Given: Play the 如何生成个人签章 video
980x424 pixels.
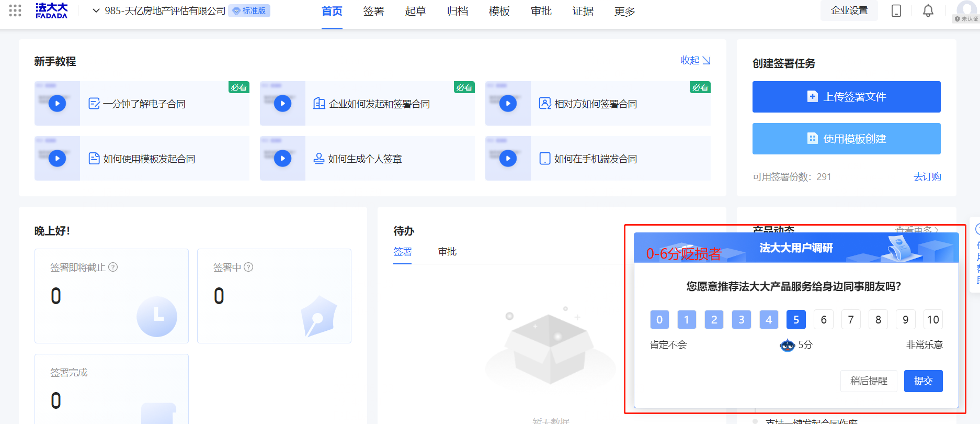Looking at the screenshot, I should [x=283, y=158].
